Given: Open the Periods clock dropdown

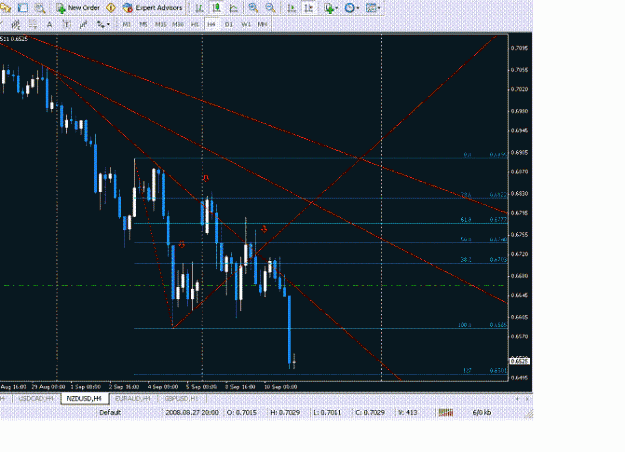Looking at the screenshot, I should pyautogui.click(x=352, y=8).
